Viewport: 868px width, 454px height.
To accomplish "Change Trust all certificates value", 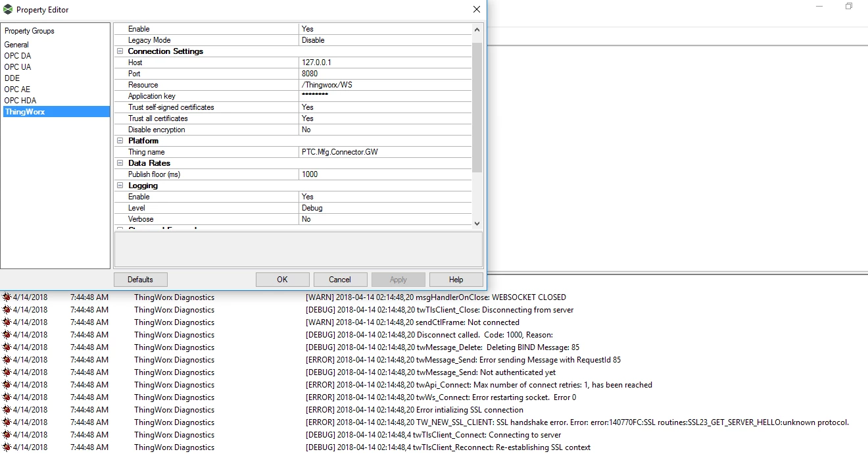I will coord(385,118).
